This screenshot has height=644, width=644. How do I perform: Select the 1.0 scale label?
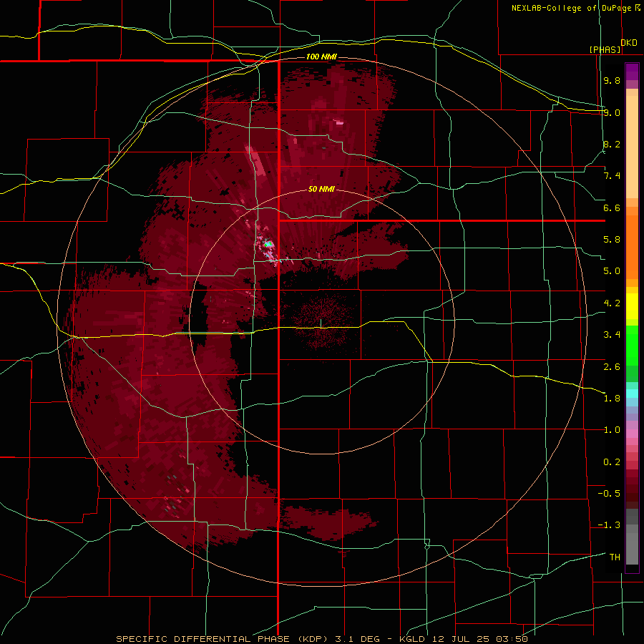(612, 430)
